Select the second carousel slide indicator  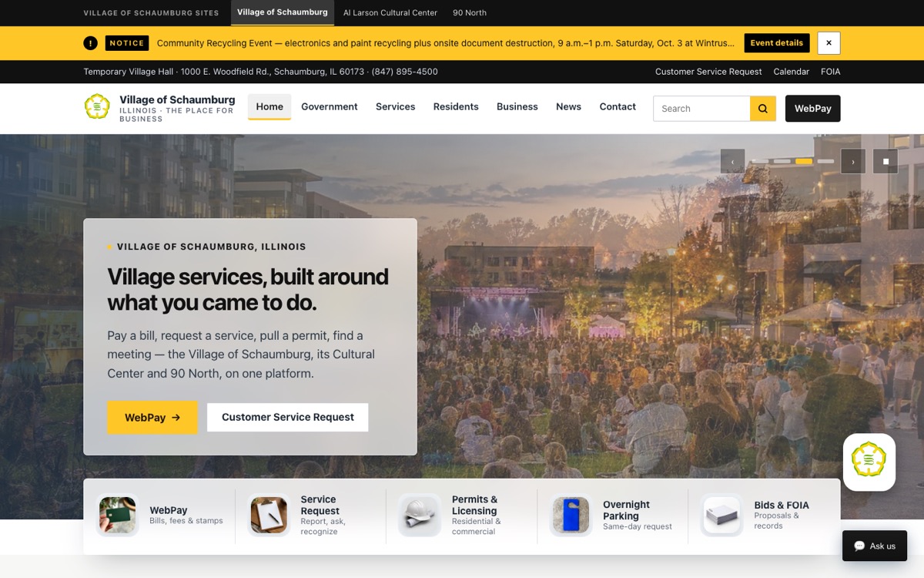[x=782, y=161]
